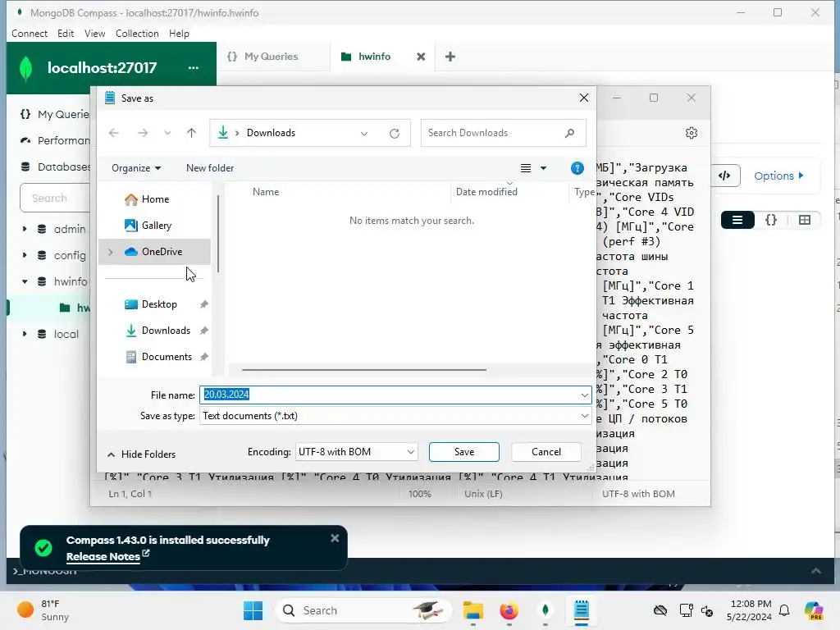Open Databases in Compass sidebar
The height and width of the screenshot is (630, 840).
(55, 167)
